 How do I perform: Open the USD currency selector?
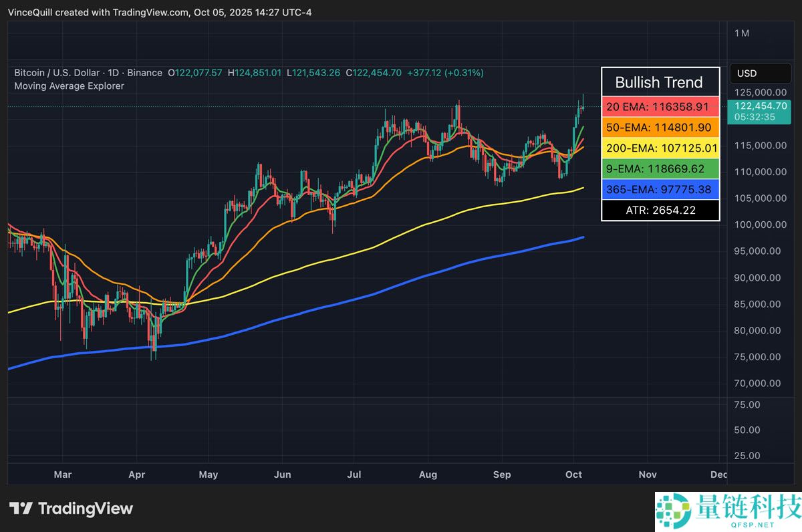tap(747, 74)
